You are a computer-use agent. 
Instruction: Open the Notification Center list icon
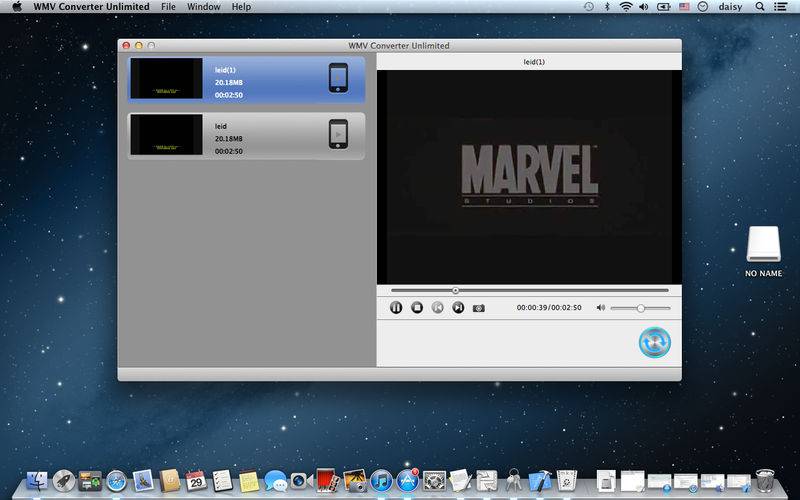780,7
